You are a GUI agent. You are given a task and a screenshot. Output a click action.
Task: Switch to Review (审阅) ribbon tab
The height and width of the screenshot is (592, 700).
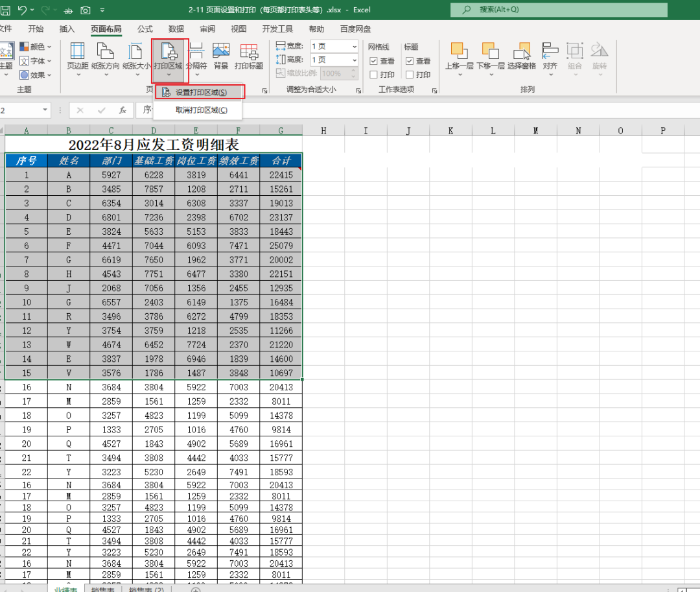point(207,29)
